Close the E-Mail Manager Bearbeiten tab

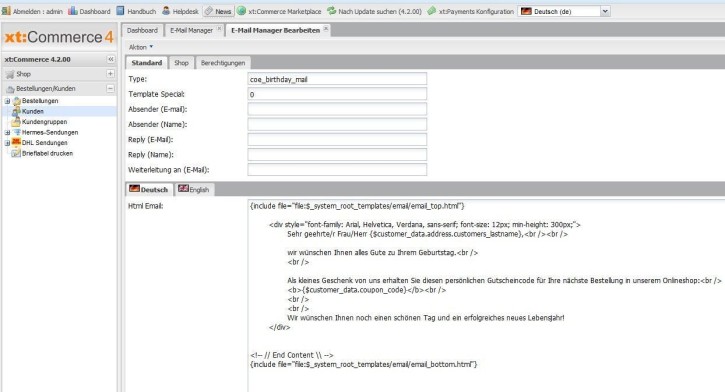coord(326,29)
